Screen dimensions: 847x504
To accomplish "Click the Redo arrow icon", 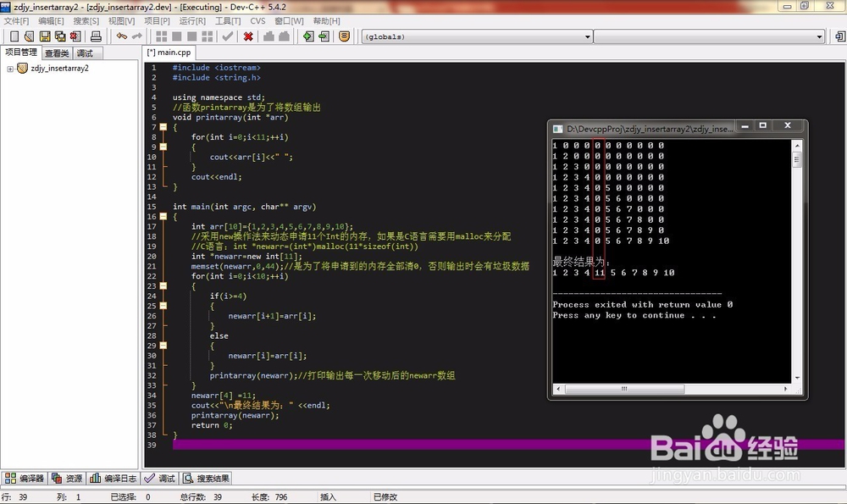I will [136, 36].
